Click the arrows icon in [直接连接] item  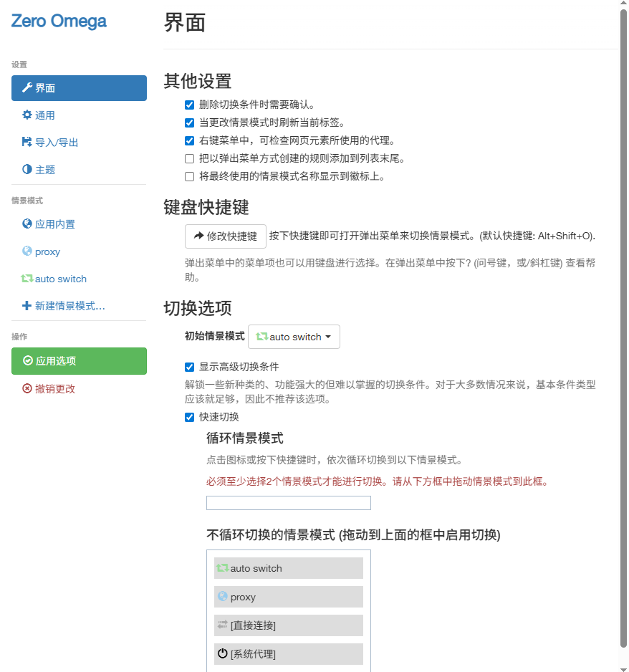[x=222, y=625]
